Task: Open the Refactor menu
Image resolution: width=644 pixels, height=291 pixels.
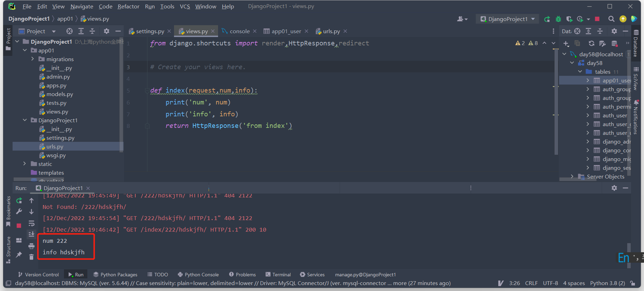Action: tap(128, 6)
